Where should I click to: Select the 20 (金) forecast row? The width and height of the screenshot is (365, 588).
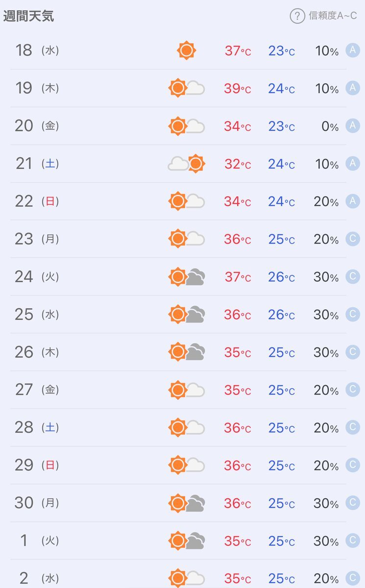click(182, 126)
